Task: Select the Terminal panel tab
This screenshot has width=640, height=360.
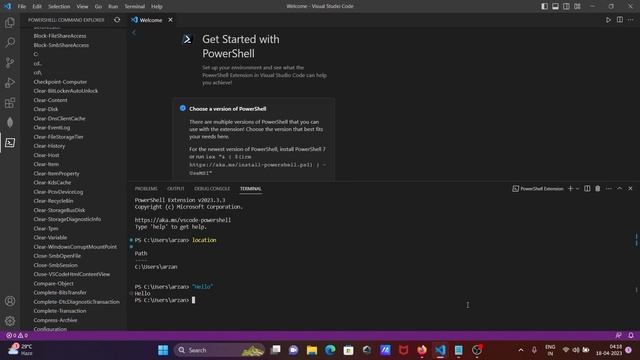Action: click(x=251, y=189)
